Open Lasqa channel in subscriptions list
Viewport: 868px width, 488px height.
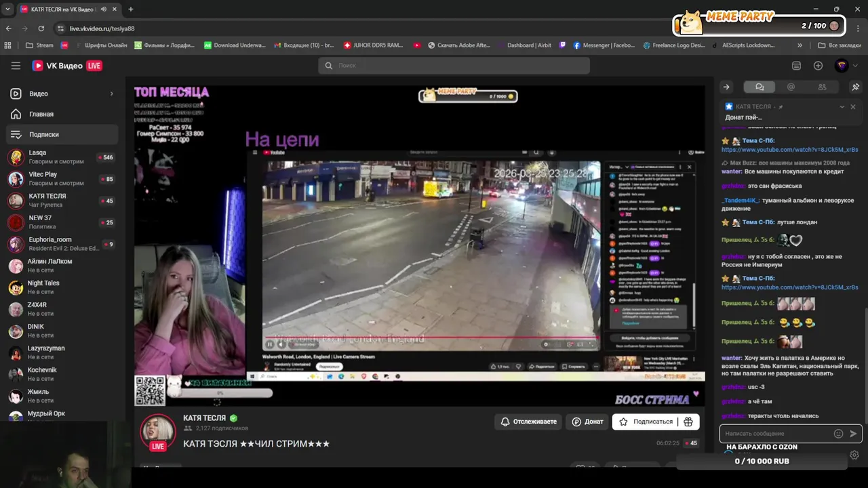(62, 157)
